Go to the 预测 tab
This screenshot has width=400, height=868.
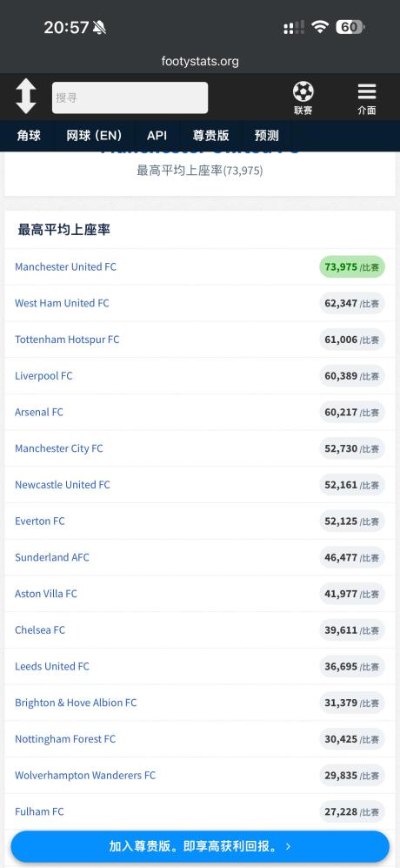pyautogui.click(x=267, y=136)
